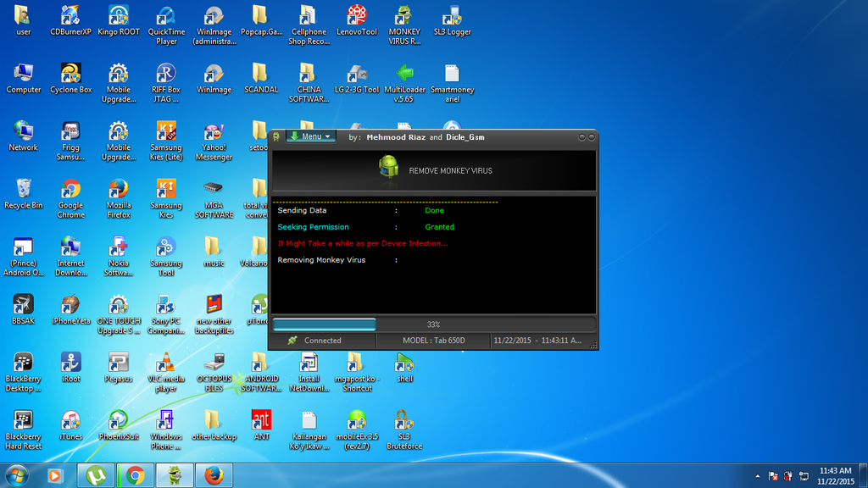Open the Menu dropdown in the virus remover

311,136
